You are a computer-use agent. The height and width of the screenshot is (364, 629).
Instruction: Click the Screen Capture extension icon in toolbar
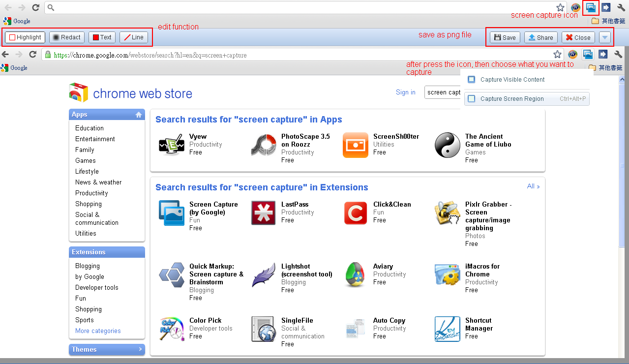click(591, 7)
